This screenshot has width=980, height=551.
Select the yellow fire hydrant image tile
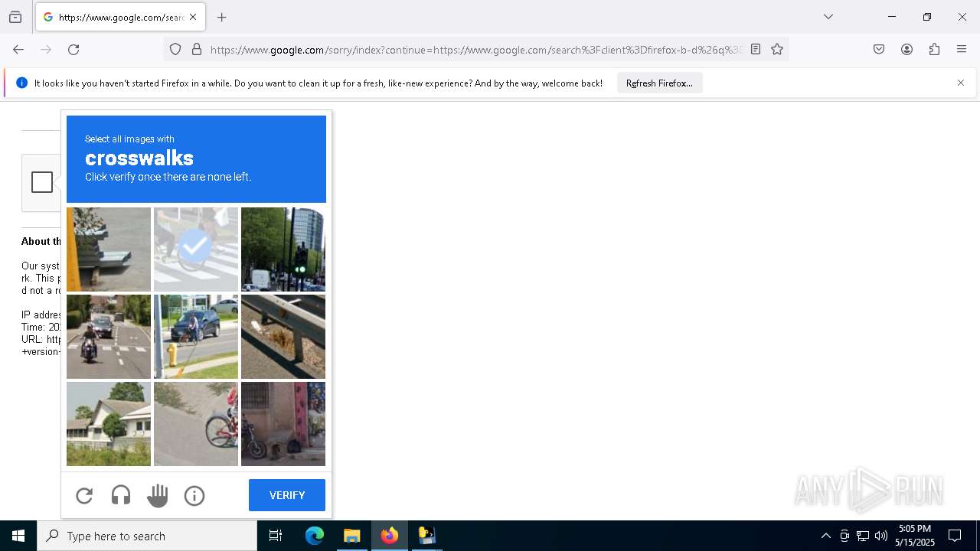[196, 337]
